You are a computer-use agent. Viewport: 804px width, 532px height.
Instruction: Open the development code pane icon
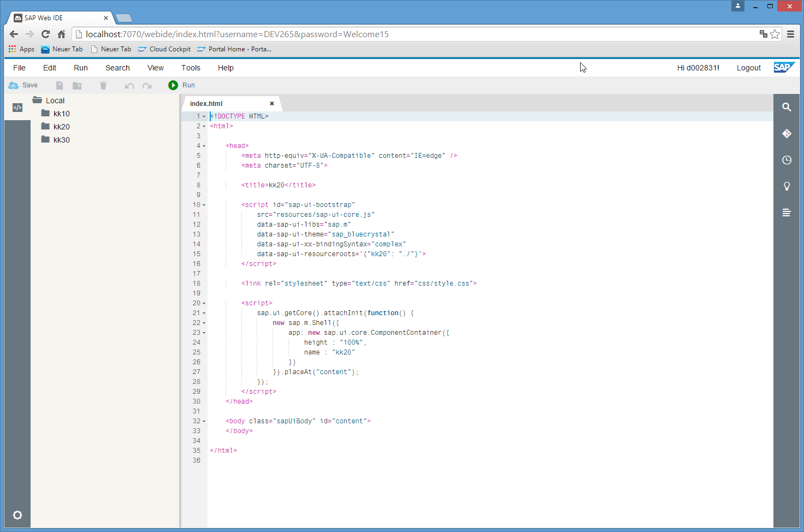[17, 108]
